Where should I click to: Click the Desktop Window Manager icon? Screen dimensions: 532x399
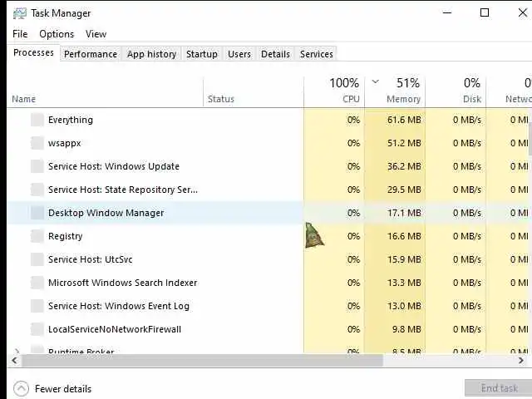click(37, 213)
